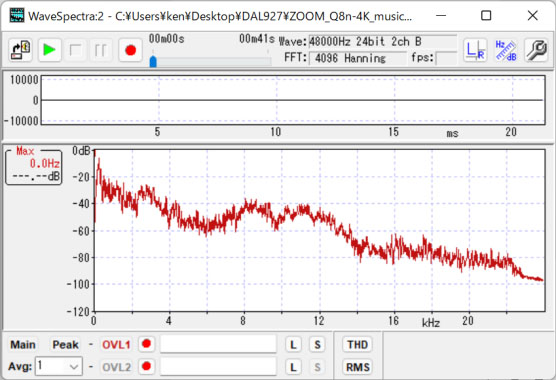Click the OVL2 row S button
556x380 pixels.
[x=317, y=367]
